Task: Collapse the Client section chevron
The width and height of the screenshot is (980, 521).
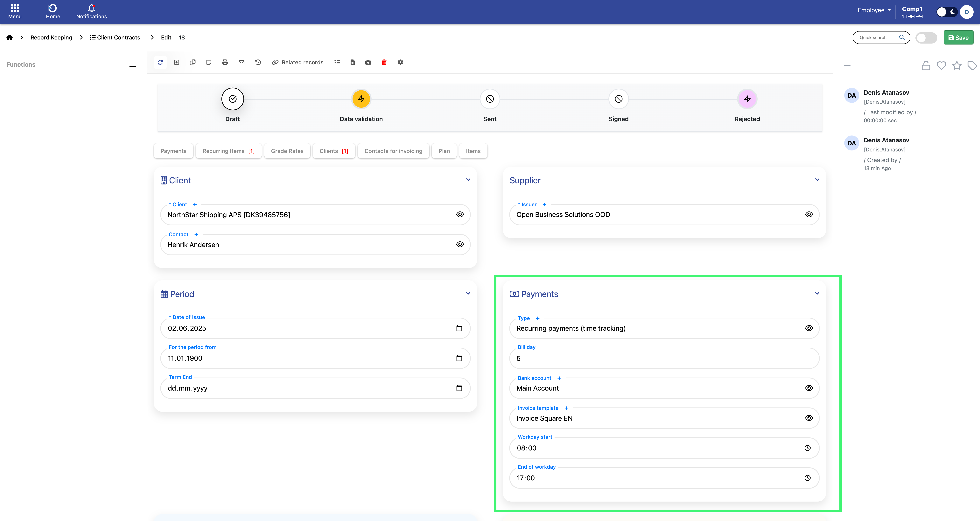Action: [x=468, y=179]
